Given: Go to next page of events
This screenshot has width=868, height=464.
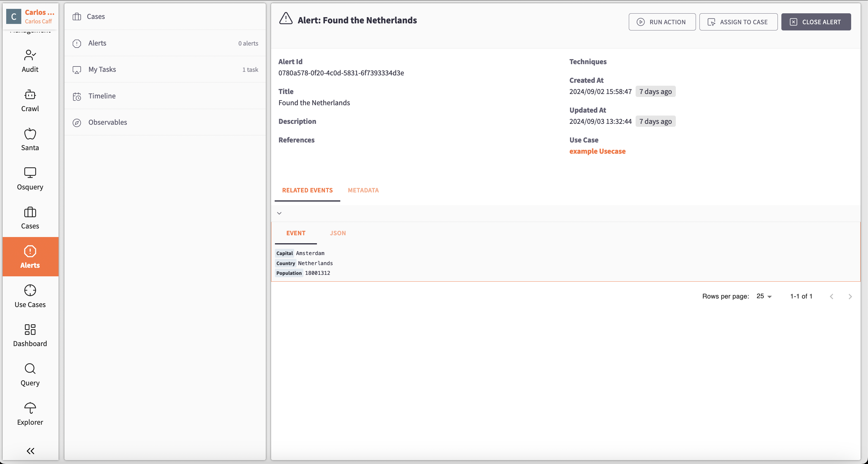Looking at the screenshot, I should [850, 296].
